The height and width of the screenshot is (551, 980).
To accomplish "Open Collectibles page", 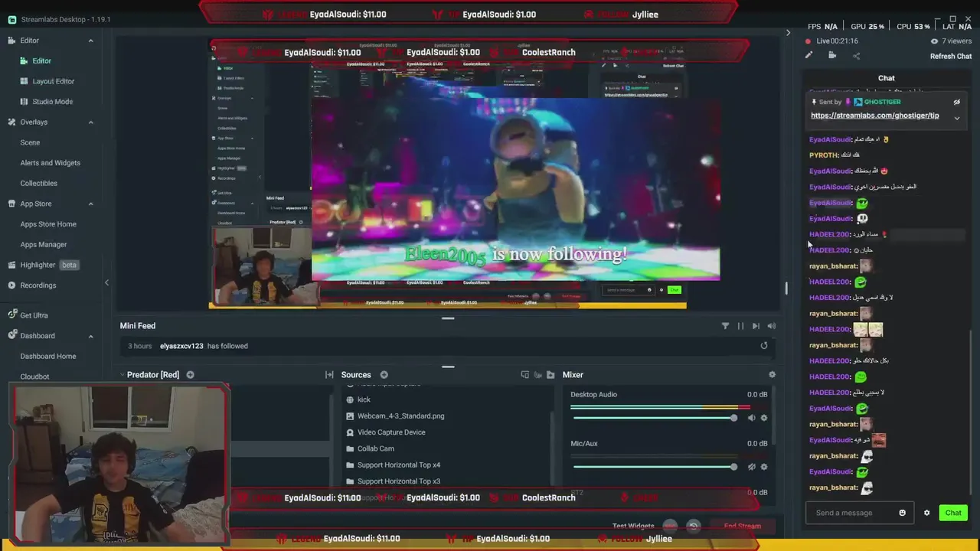I will pos(39,184).
